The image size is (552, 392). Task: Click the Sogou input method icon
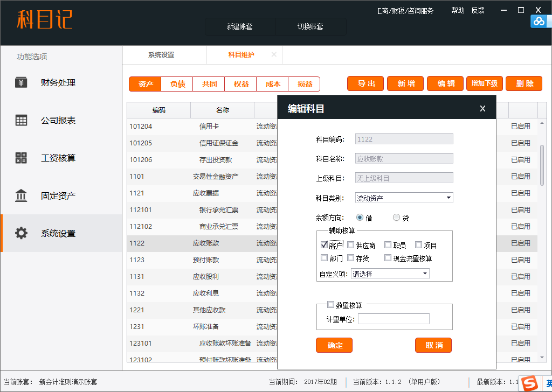click(531, 383)
